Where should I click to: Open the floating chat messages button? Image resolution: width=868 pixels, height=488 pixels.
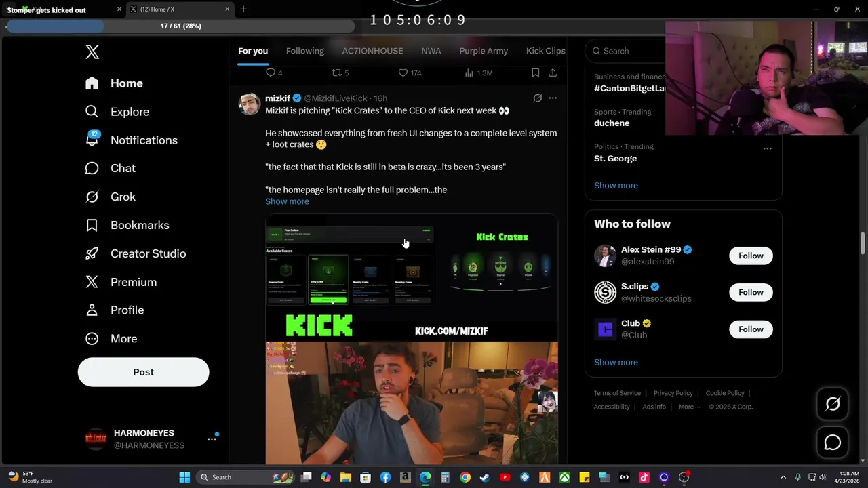pos(832,443)
